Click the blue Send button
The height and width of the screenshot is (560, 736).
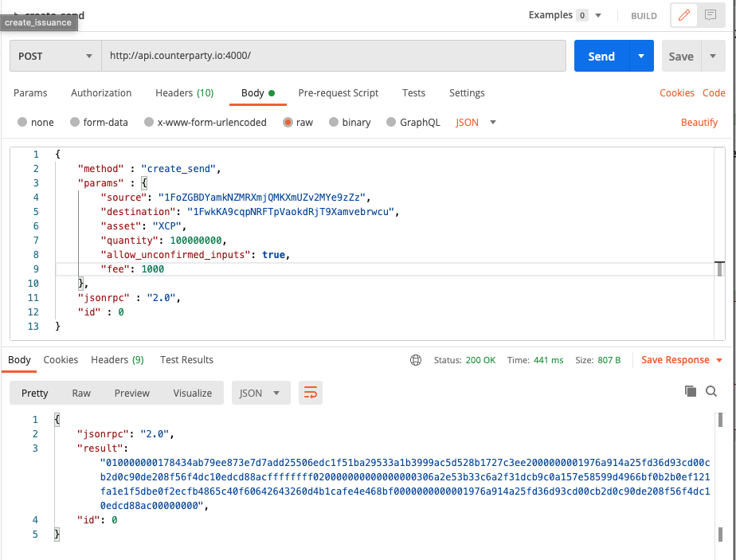coord(601,56)
